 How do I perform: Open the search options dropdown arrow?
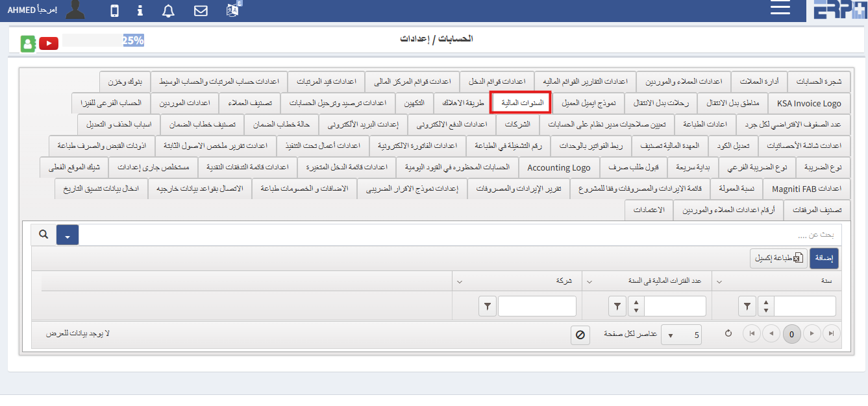[x=67, y=234]
